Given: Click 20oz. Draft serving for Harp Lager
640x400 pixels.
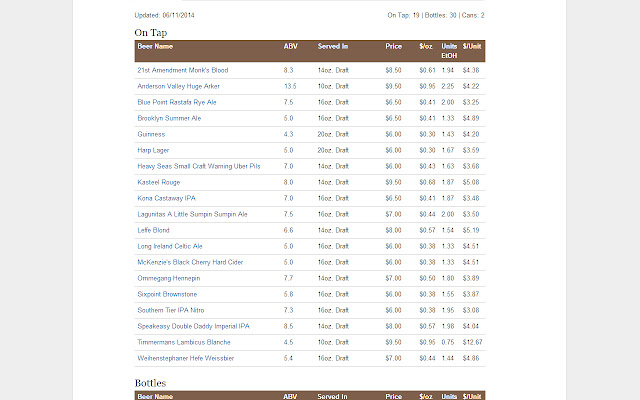Looking at the screenshot, I should tap(333, 150).
